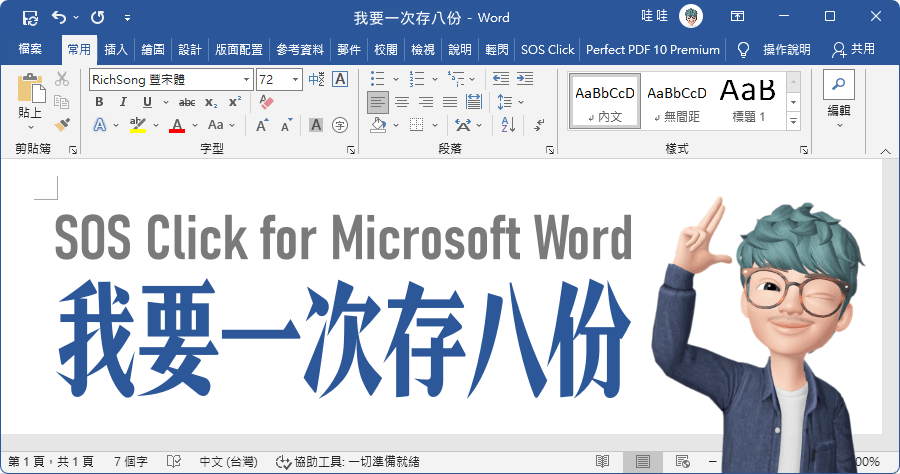Screen dimensions: 900x474
Task: Switch to the 插入 tab
Action: [x=115, y=50]
